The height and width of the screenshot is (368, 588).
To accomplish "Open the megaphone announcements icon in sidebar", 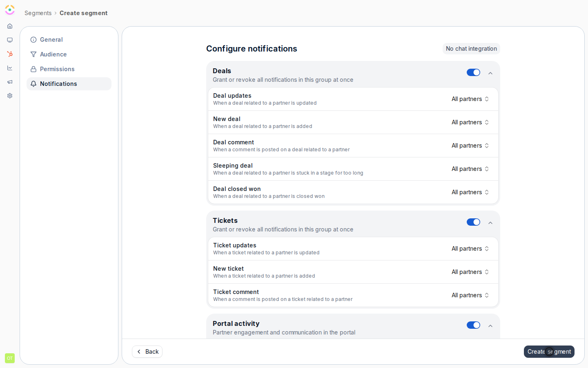I will click(10, 82).
